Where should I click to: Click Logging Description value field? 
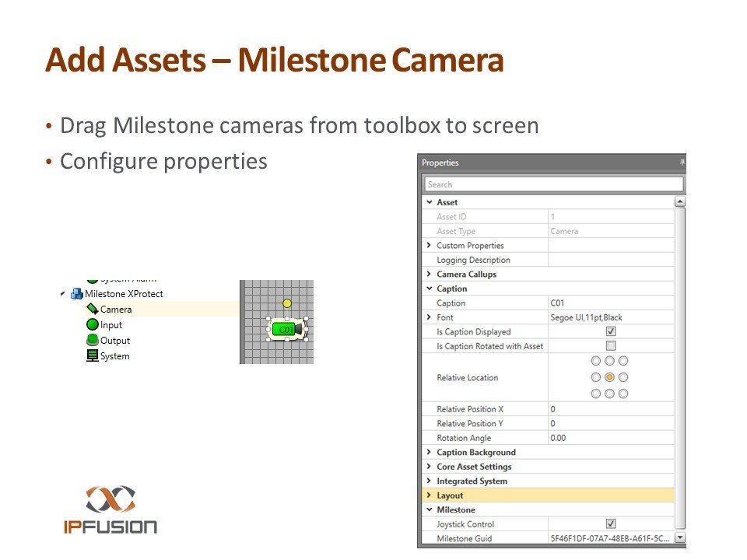[x=612, y=260]
